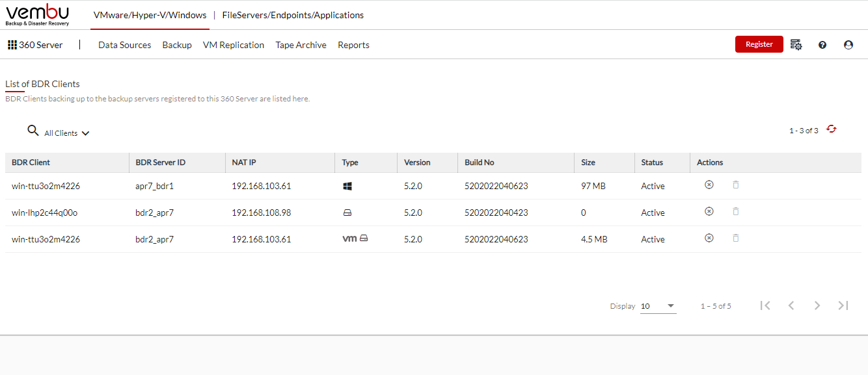The height and width of the screenshot is (375, 868).
Task: Click build number 5202022040423
Action: pyautogui.click(x=496, y=213)
